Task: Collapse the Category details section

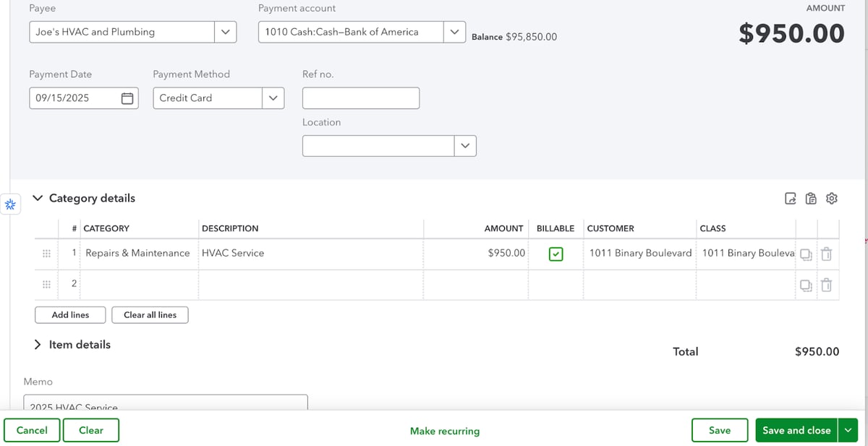Action: (38, 198)
